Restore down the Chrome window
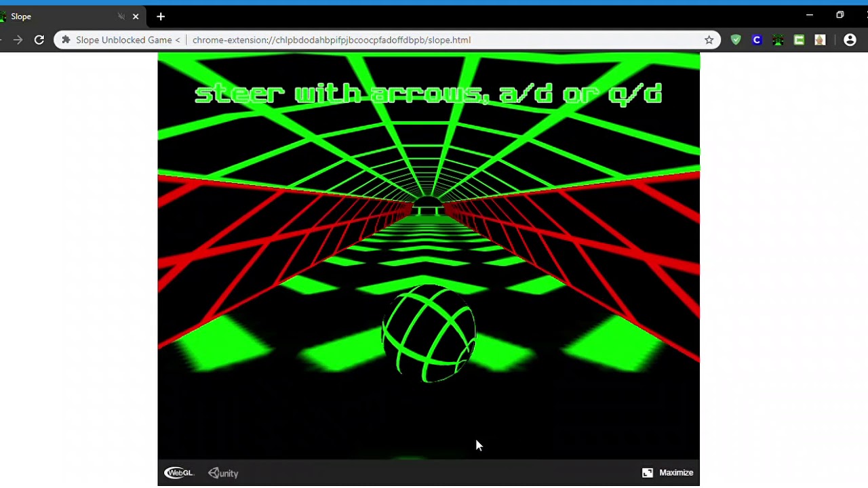 coord(840,15)
